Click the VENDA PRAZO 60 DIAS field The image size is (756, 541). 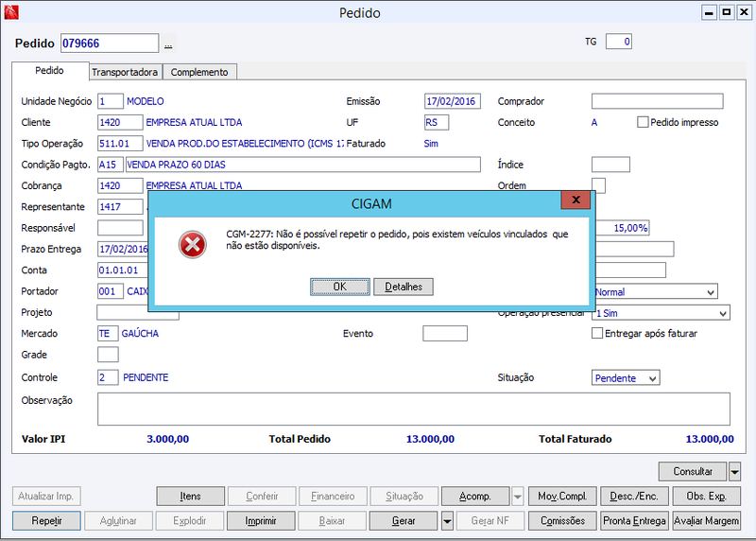click(303, 165)
